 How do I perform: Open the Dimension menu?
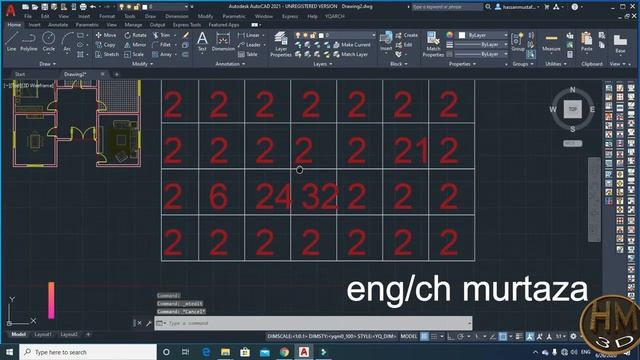(177, 16)
